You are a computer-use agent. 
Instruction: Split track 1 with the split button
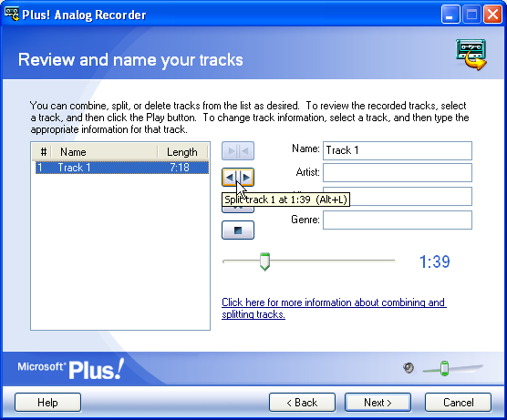click(238, 177)
